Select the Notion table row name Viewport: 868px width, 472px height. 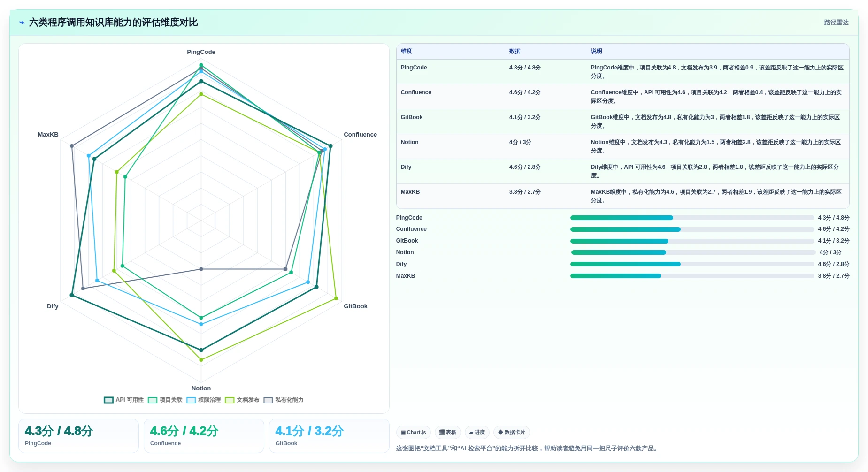pos(409,142)
